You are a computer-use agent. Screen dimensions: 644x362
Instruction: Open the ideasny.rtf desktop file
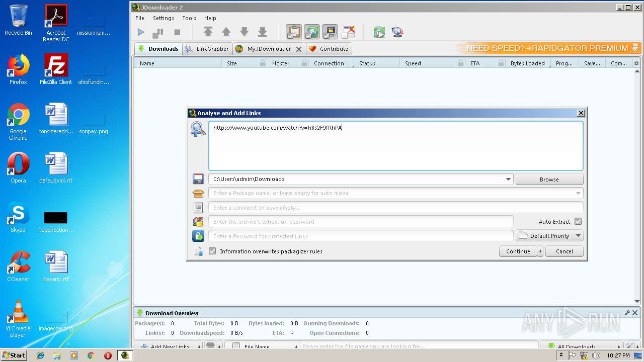tap(56, 266)
